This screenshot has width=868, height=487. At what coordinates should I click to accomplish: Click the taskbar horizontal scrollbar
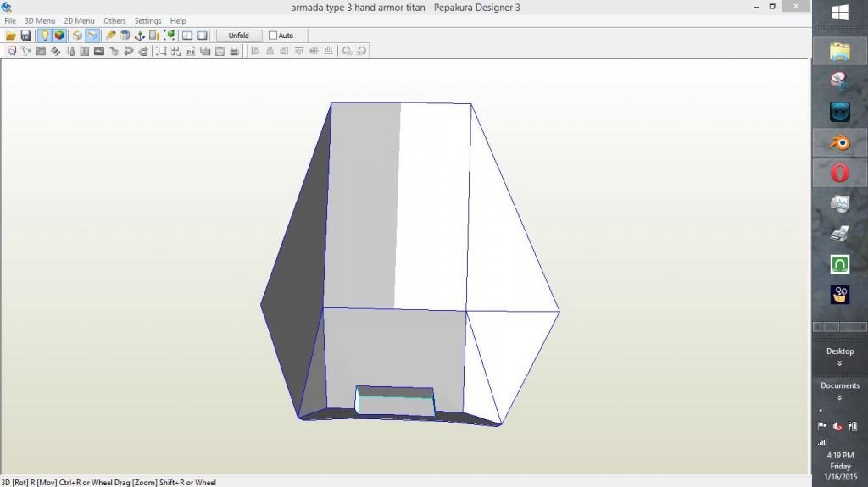(x=840, y=327)
